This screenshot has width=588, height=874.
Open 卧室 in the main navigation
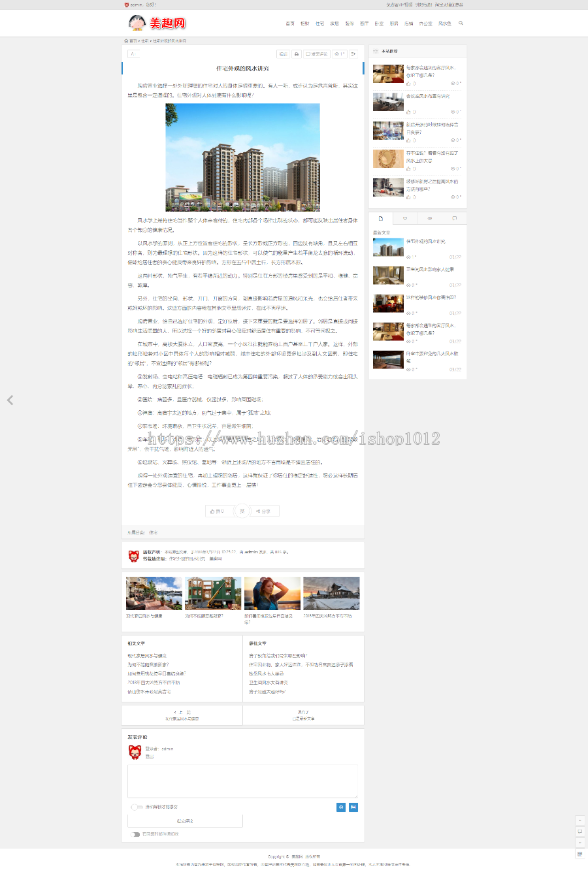click(x=379, y=24)
